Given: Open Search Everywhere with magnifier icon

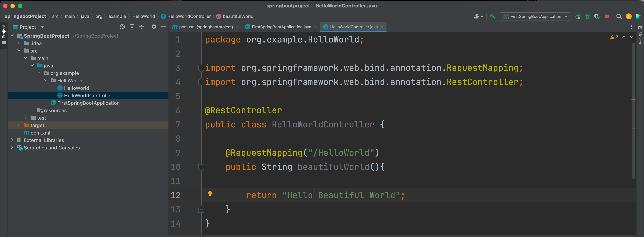Looking at the screenshot, I should [619, 17].
